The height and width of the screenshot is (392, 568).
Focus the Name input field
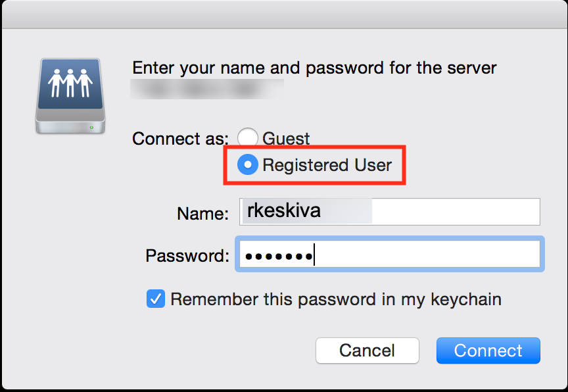[390, 212]
